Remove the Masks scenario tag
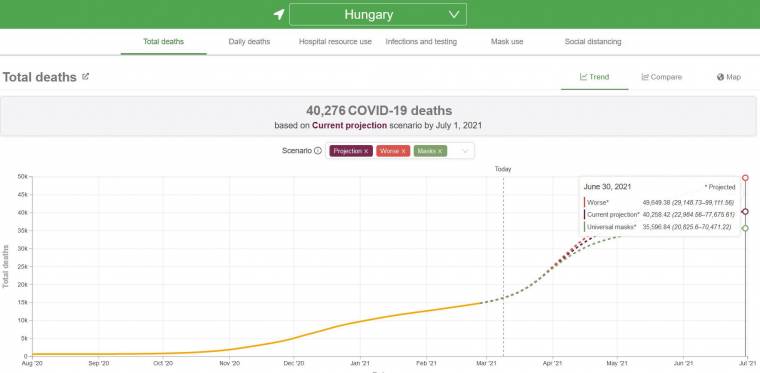The width and height of the screenshot is (760, 373). 440,151
